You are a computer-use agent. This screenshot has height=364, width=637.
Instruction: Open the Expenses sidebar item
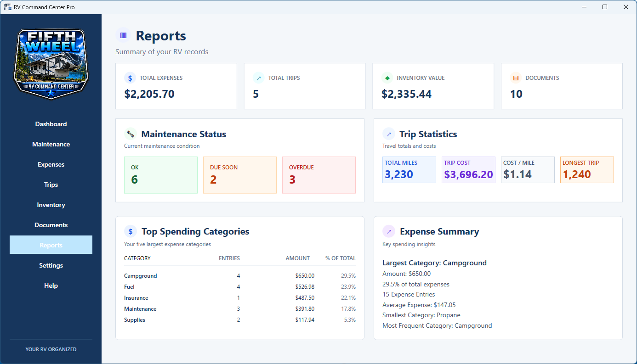(51, 164)
